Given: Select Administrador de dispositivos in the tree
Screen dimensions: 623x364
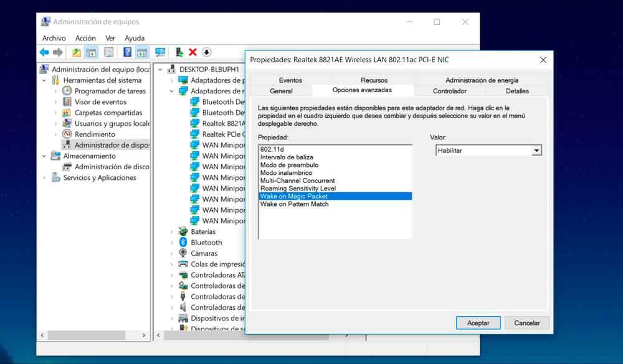Looking at the screenshot, I should (106, 145).
